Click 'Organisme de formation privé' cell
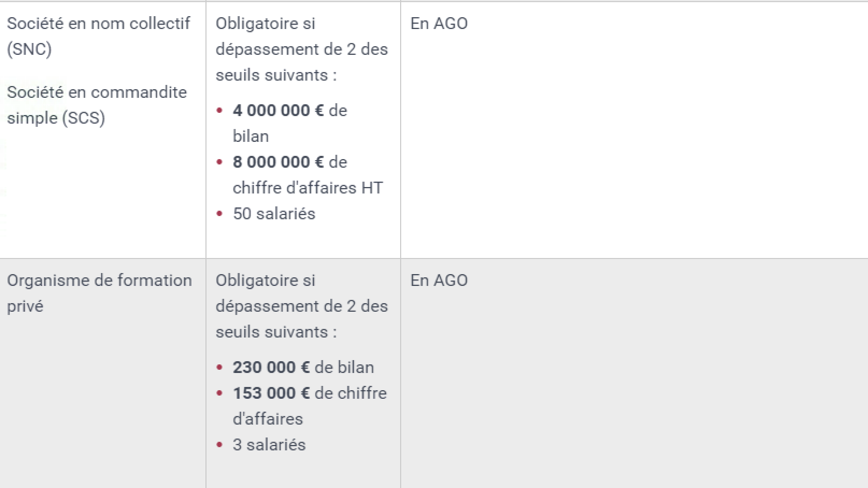Screen dimensions: 868x488 99,293
